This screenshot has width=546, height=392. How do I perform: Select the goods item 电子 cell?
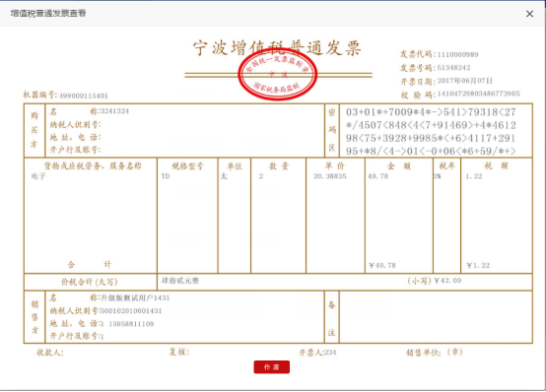(x=38, y=176)
